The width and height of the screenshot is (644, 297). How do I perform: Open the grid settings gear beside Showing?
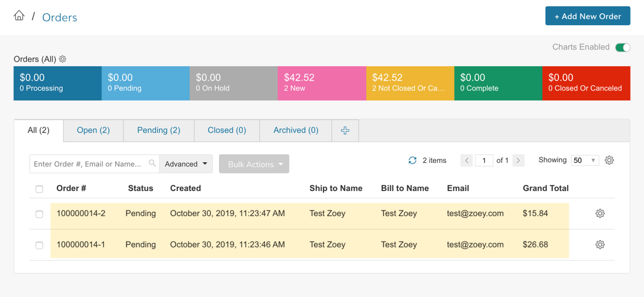pyautogui.click(x=610, y=160)
